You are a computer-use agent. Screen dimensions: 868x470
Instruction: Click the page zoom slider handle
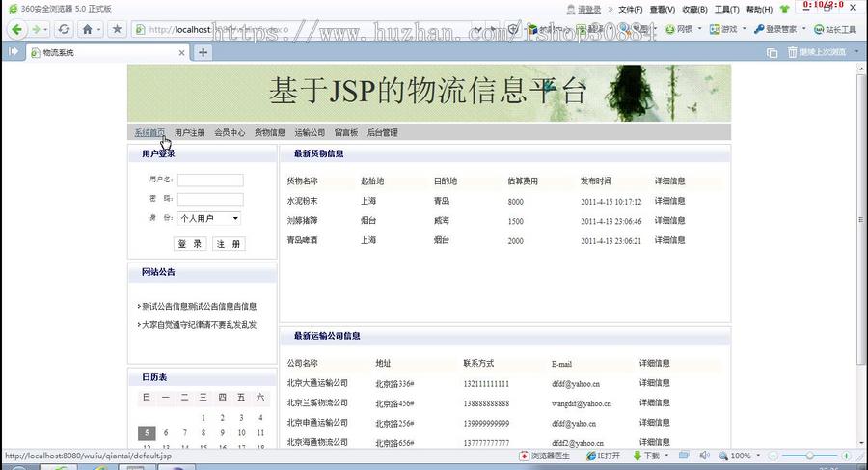click(x=809, y=456)
